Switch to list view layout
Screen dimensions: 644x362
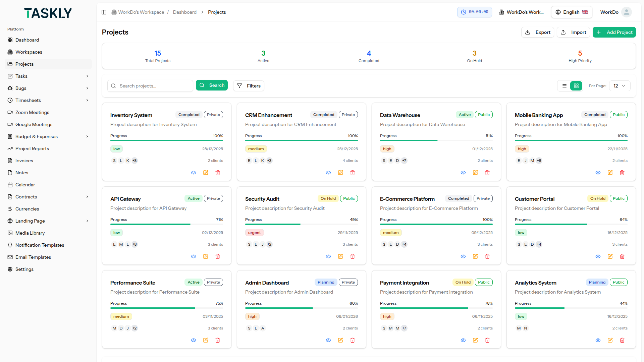click(x=564, y=86)
